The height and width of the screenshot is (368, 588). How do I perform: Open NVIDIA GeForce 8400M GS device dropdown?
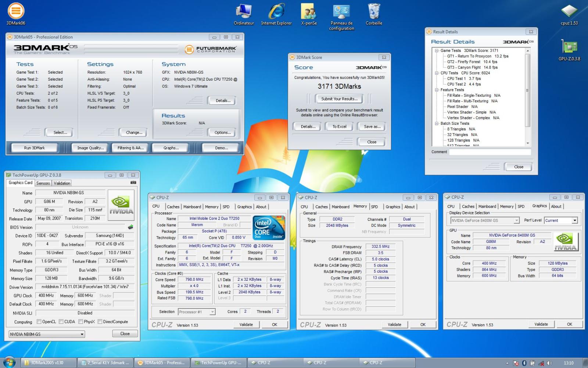[x=485, y=220]
